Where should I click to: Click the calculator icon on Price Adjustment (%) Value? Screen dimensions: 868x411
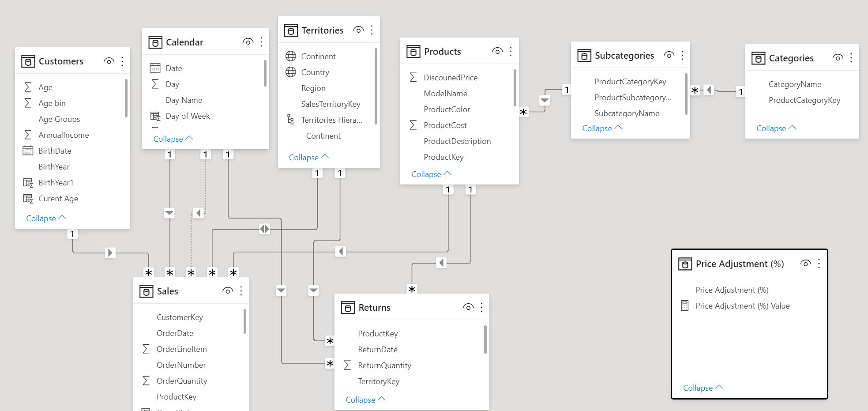[684, 305]
